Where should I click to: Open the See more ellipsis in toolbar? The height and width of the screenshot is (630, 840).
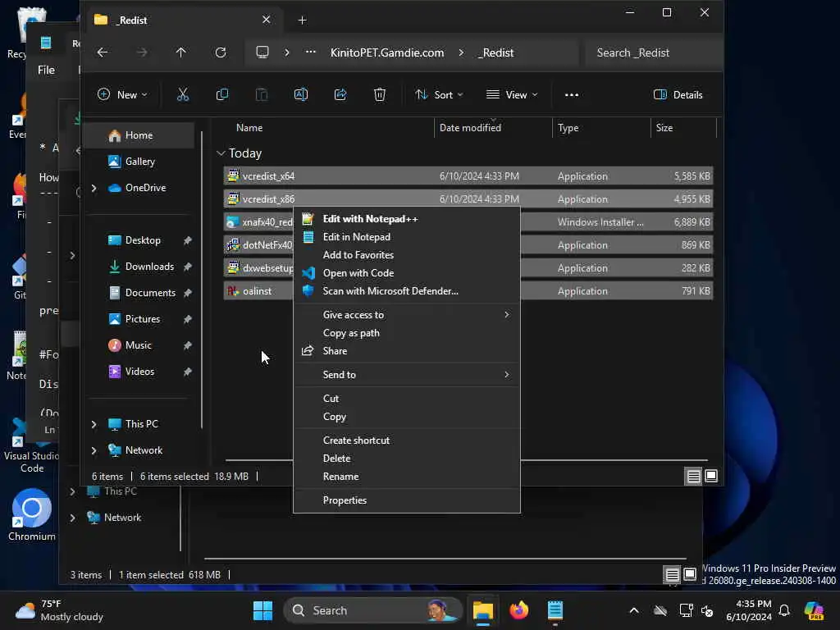coord(572,95)
